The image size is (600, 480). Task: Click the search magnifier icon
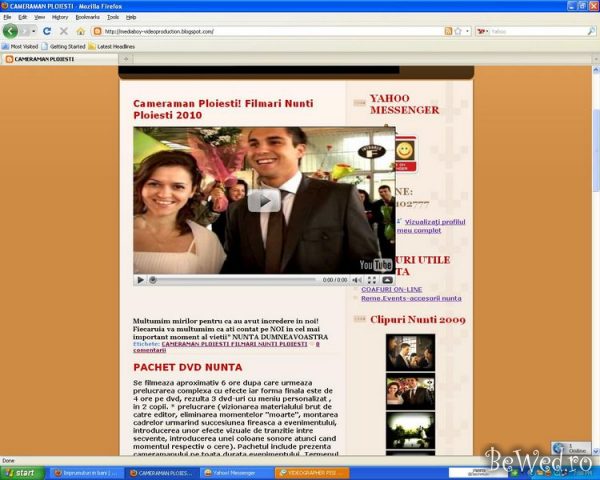(x=591, y=31)
